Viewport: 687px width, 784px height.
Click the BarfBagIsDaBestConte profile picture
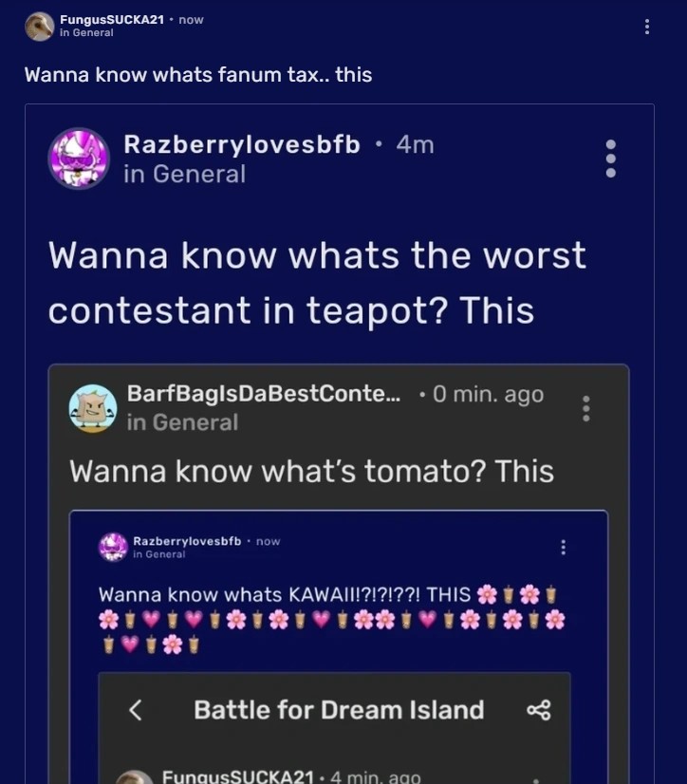click(93, 408)
